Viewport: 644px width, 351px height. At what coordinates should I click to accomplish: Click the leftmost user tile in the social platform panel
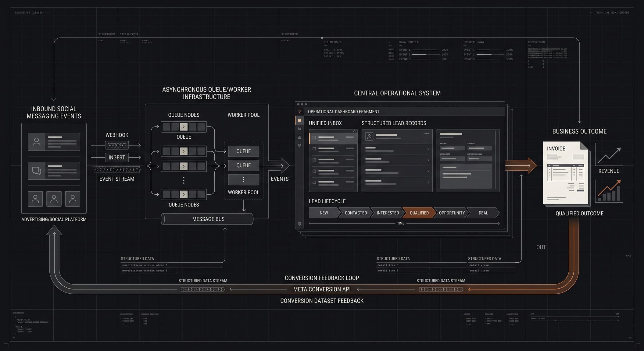[x=35, y=199]
